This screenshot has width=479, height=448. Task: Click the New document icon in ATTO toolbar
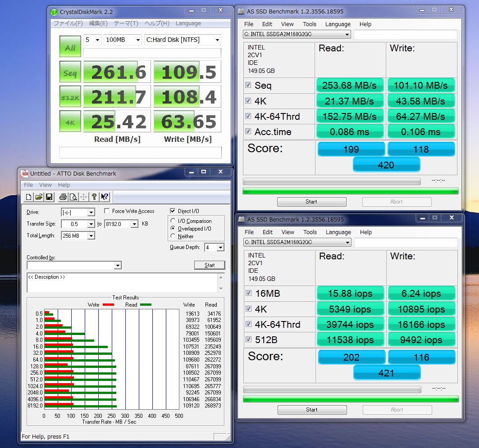click(28, 197)
